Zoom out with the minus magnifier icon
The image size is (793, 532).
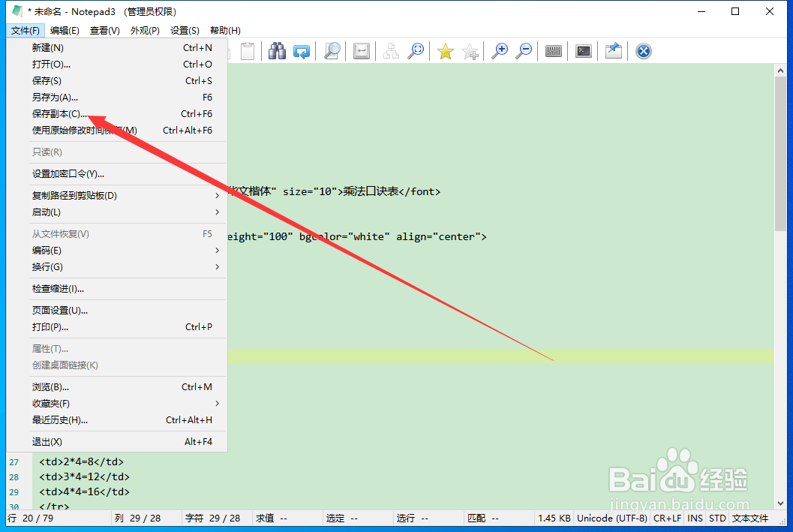(524, 51)
